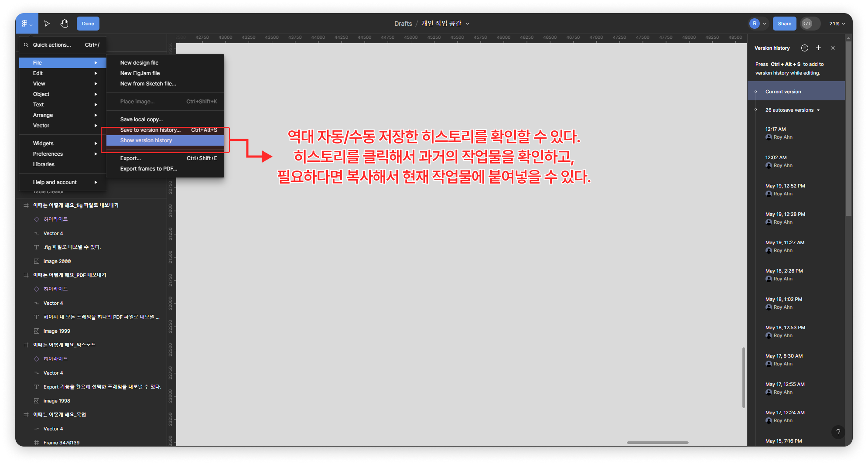The image size is (868, 464).
Task: Select the 12:02 AM version
Action: [x=796, y=161]
